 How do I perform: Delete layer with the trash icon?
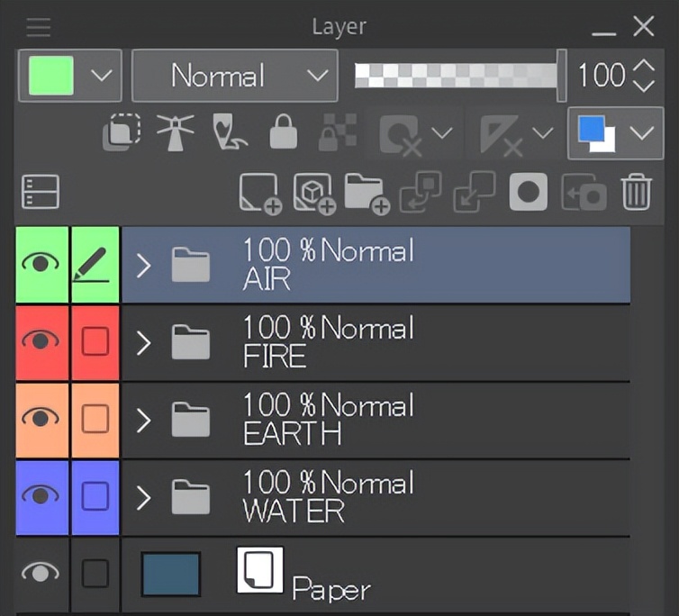(x=637, y=192)
